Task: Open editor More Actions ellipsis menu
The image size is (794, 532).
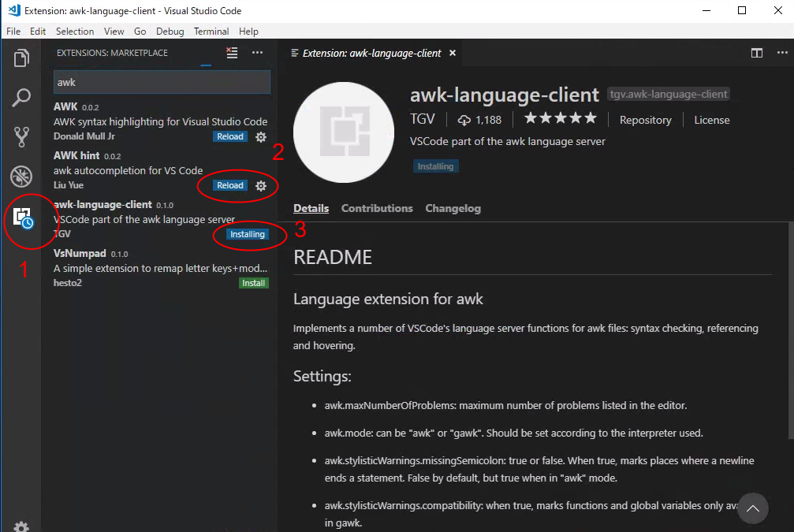Action: 780,53
